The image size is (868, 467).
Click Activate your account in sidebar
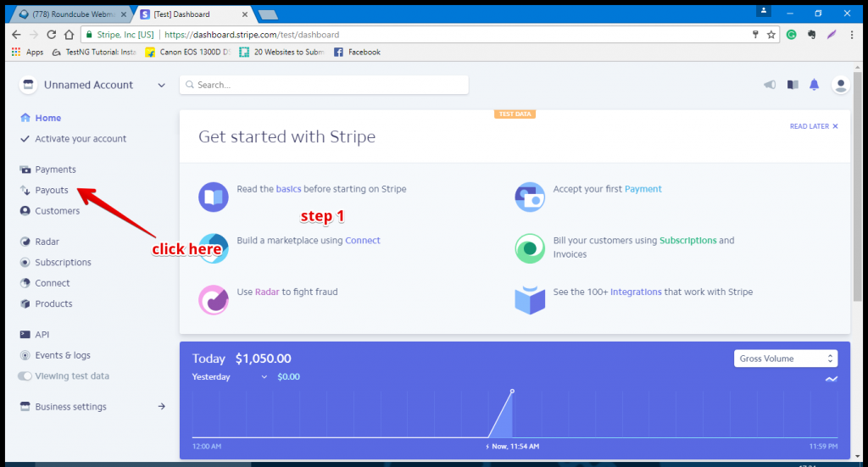pyautogui.click(x=73, y=139)
